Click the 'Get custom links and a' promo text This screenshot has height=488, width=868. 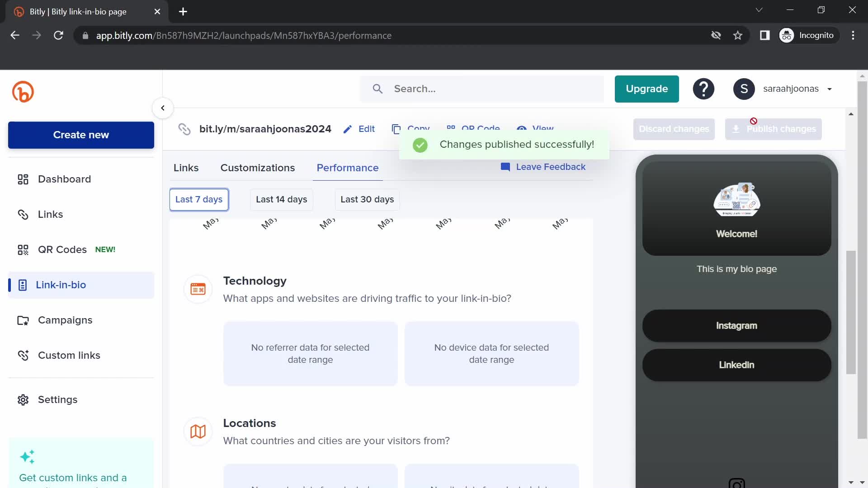73,478
